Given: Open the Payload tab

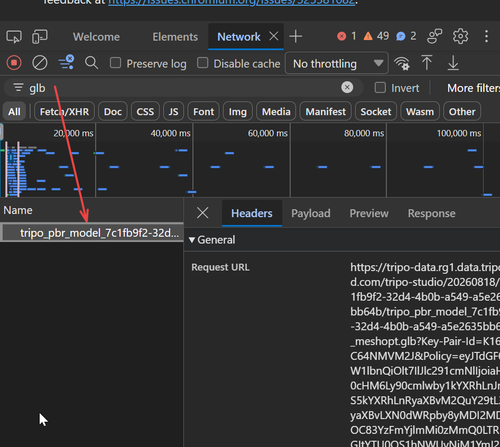Looking at the screenshot, I should [311, 213].
